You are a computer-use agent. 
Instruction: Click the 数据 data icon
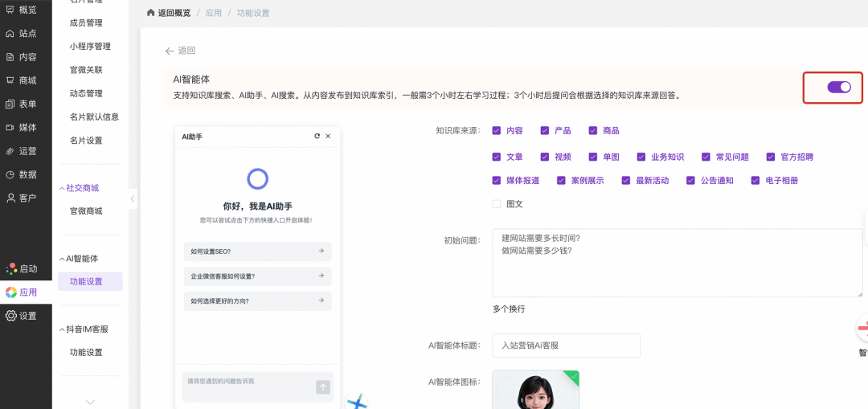10,174
